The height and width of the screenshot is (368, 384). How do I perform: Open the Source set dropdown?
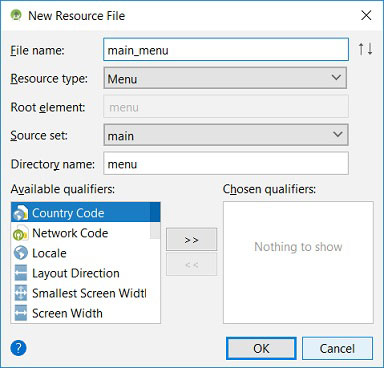pos(226,135)
